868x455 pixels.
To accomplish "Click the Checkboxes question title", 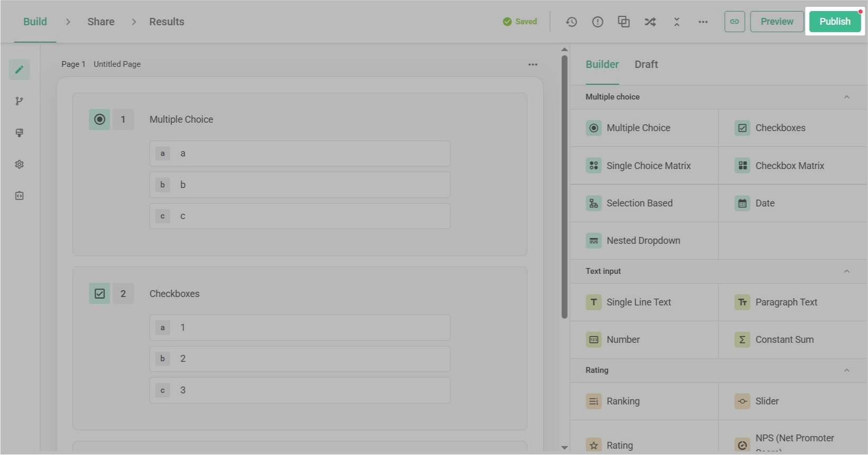I will (174, 294).
